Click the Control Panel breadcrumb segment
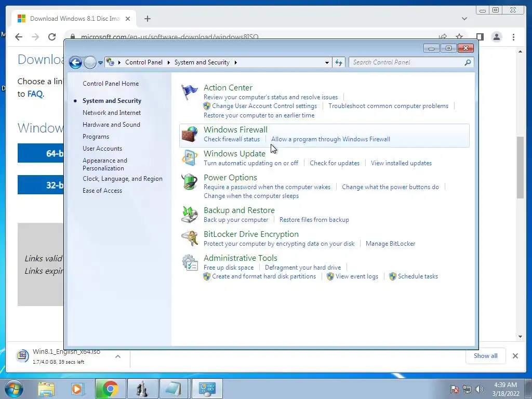532x399 pixels. [144, 62]
